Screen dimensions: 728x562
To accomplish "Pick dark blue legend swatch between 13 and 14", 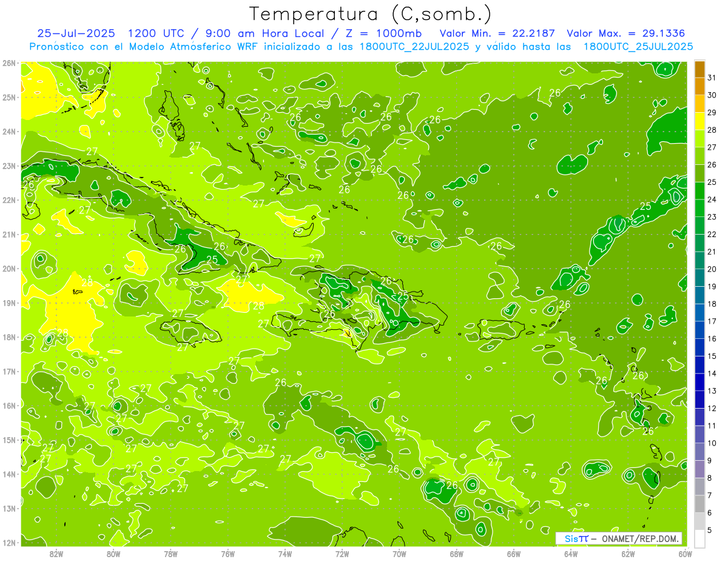I will (699, 382).
